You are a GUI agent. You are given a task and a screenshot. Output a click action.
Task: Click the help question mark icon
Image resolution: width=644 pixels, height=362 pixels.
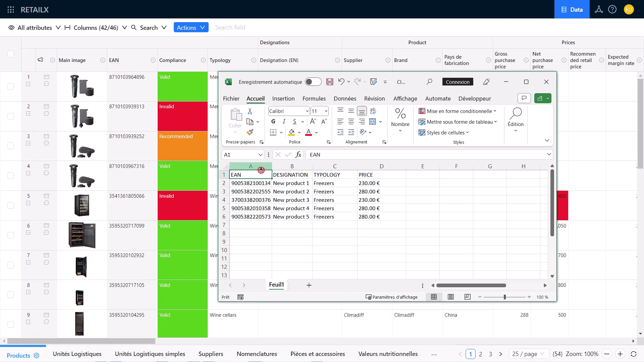pos(612,9)
